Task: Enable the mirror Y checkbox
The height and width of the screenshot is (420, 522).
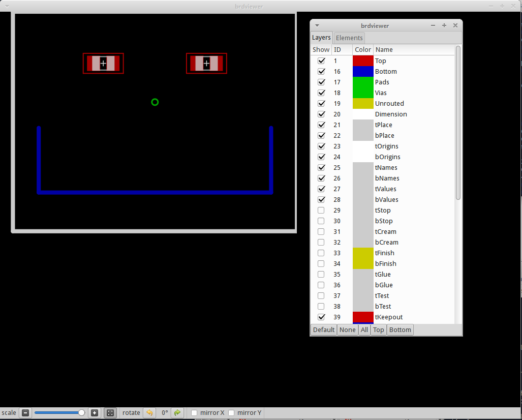Action: (x=231, y=413)
